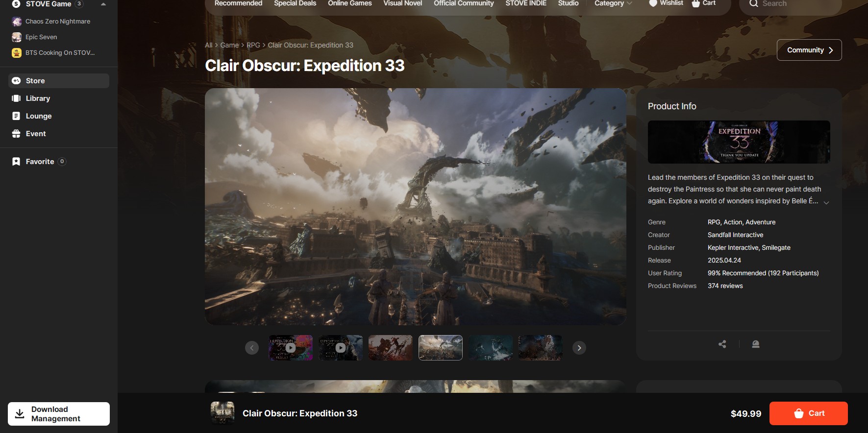
Task: Open the STOVE INDIE tab
Action: [x=526, y=3]
